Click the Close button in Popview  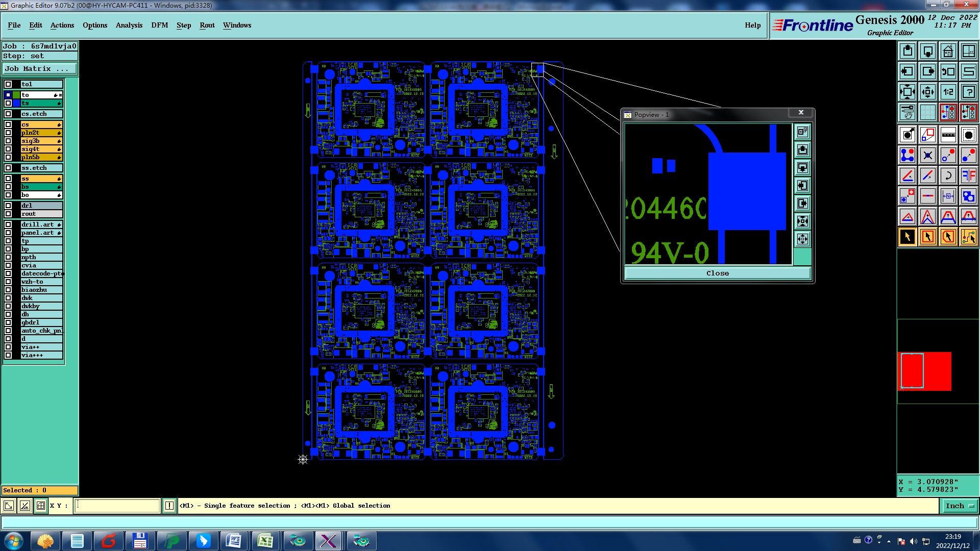click(x=717, y=273)
